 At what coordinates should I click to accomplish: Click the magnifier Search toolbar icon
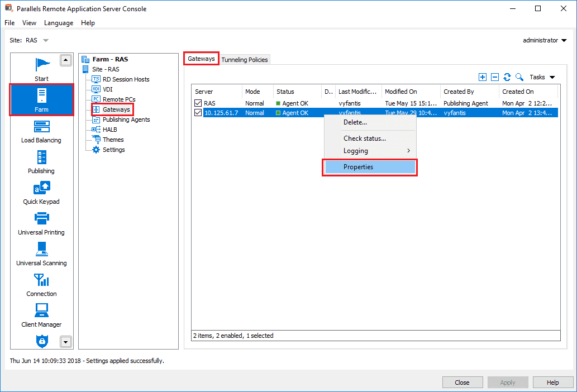click(519, 77)
